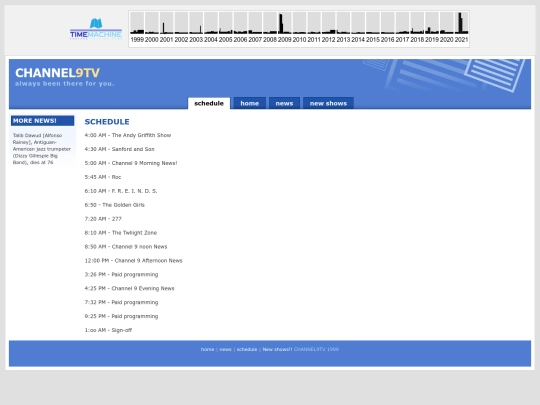Open the new shows tab
This screenshot has height=405, width=540.
[328, 103]
